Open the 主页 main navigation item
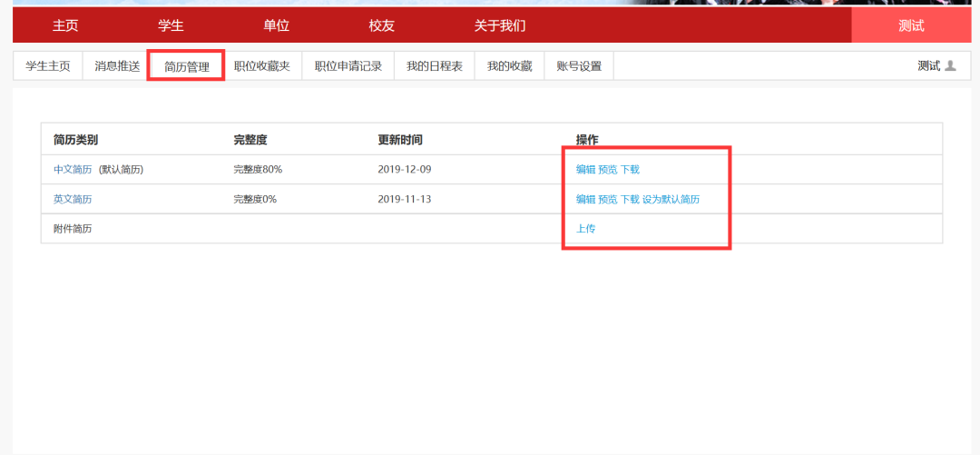Image resolution: width=980 pixels, height=455 pixels. [x=65, y=25]
